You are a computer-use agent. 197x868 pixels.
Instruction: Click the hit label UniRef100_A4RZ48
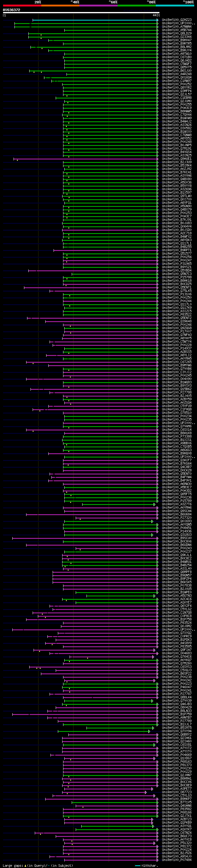click(x=177, y=75)
